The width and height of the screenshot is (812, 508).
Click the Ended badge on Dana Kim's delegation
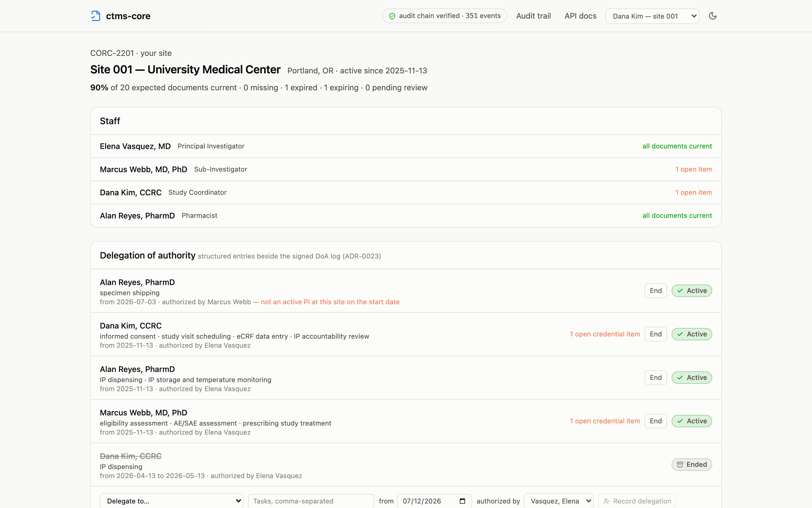692,464
